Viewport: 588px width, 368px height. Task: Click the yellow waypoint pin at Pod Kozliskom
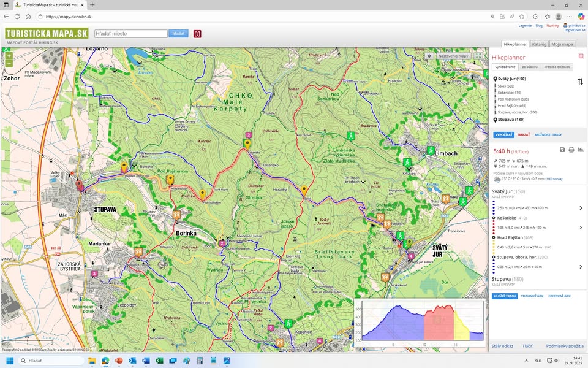click(x=202, y=194)
